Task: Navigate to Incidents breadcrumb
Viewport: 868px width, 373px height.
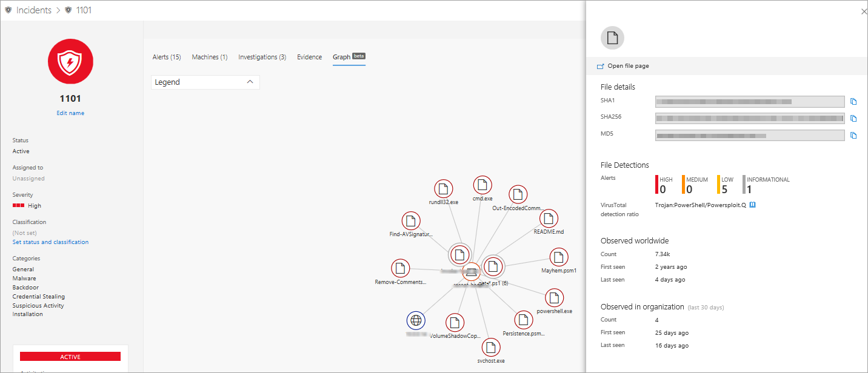Action: click(33, 10)
